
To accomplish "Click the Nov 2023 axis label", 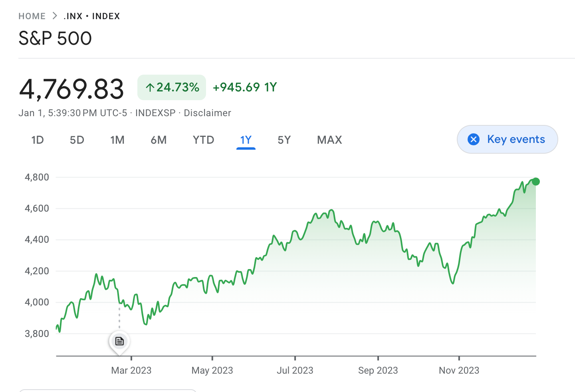I will click(459, 370).
